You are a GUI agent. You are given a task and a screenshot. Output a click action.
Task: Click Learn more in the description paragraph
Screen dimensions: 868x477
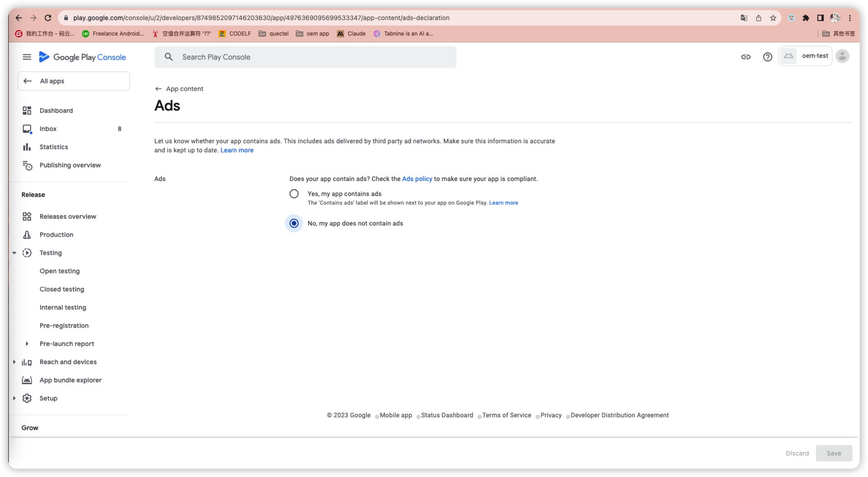coord(237,150)
